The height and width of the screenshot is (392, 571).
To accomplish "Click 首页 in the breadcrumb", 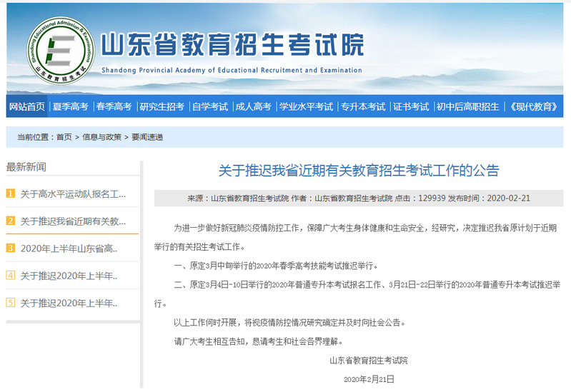I will tap(64, 137).
